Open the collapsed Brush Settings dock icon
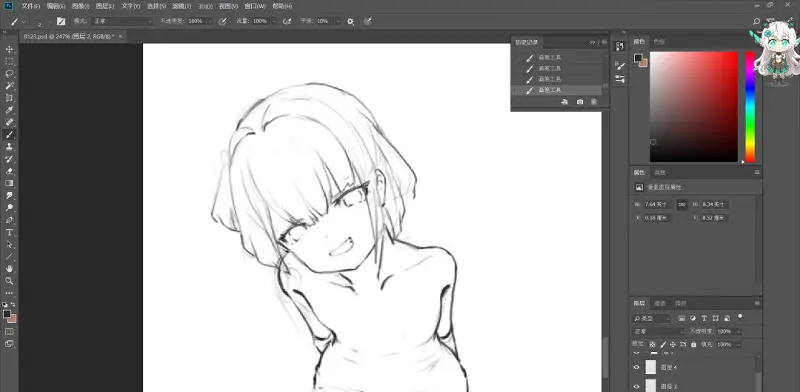Viewport: 800px width, 392px height. tap(619, 66)
